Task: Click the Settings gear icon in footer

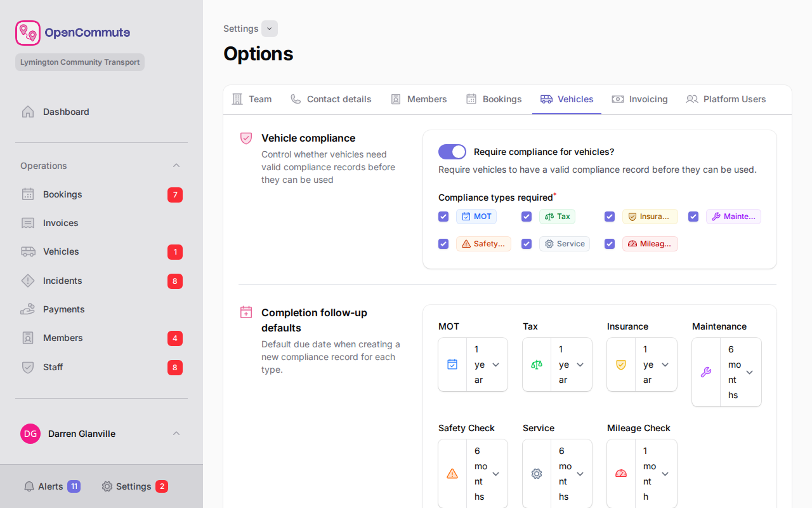Action: coord(107,486)
